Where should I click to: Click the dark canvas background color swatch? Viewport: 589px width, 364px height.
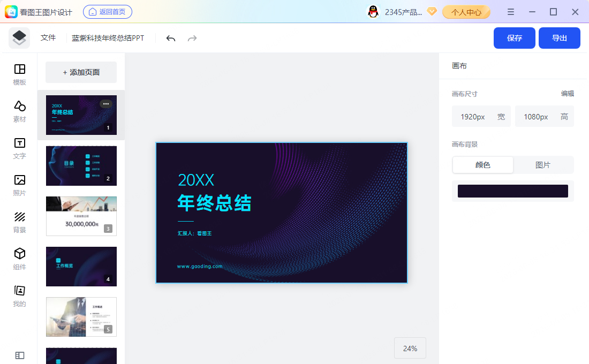[513, 191]
